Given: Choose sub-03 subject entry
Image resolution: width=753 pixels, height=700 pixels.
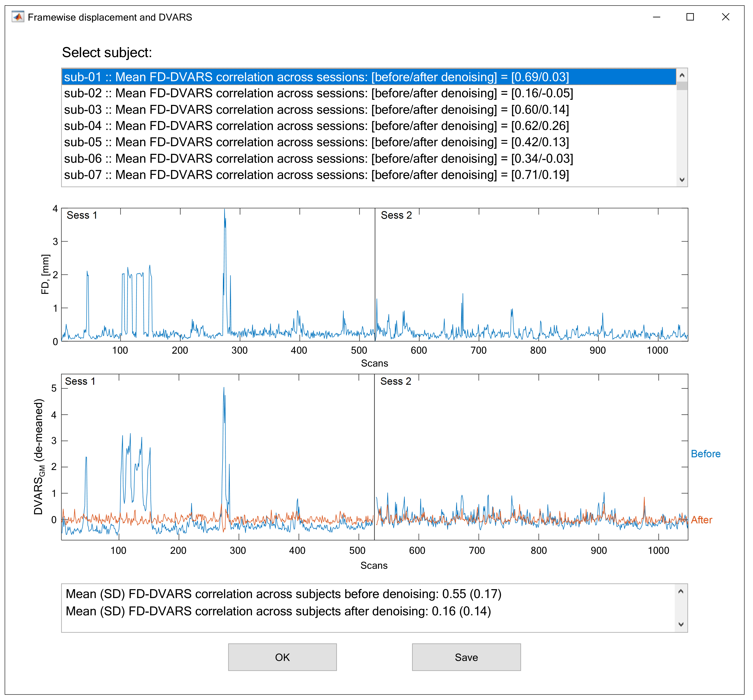Looking at the screenshot, I should tap(316, 109).
